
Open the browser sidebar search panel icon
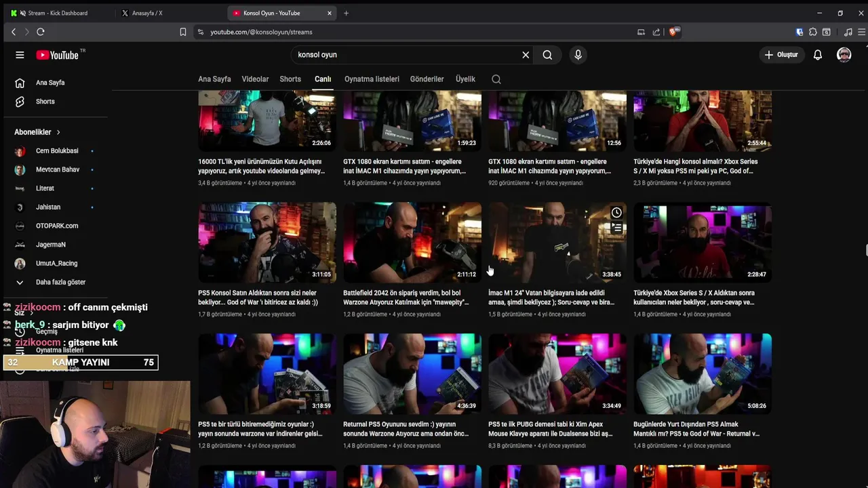827,32
